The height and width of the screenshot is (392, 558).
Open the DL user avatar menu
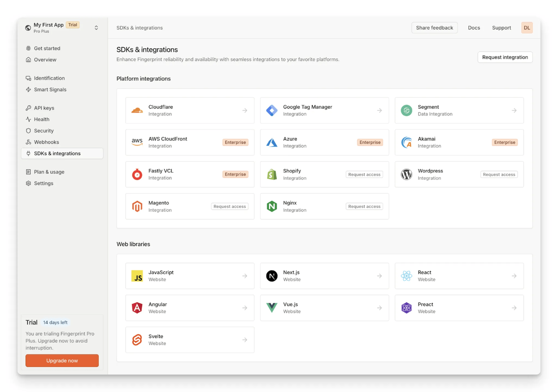527,28
